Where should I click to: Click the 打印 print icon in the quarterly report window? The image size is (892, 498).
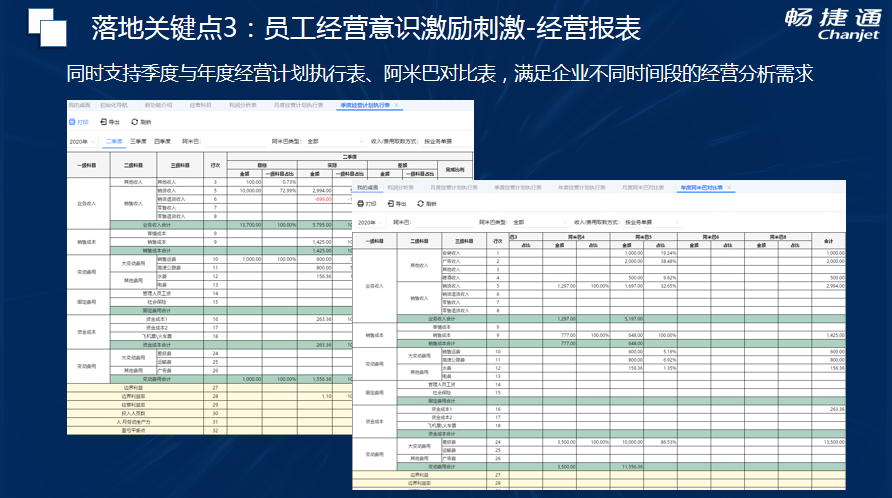coord(72,122)
